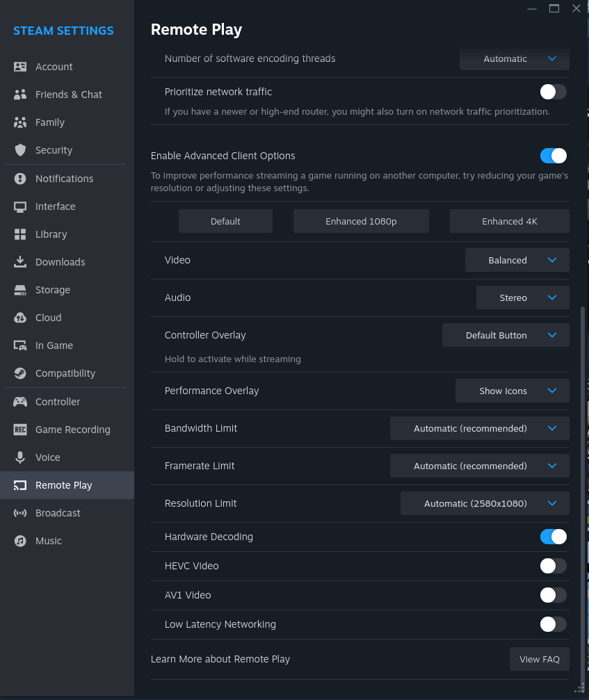Open software encoding threads Automatic dropdown

click(x=515, y=59)
